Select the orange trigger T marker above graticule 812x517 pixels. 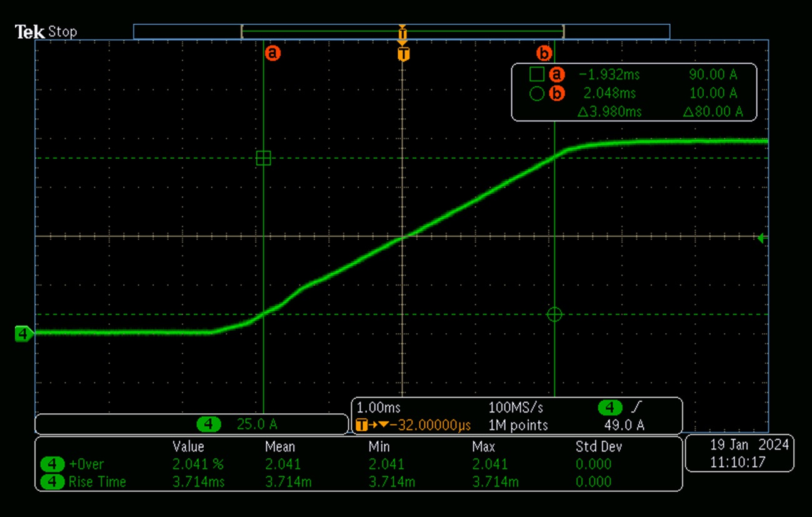[x=403, y=54]
